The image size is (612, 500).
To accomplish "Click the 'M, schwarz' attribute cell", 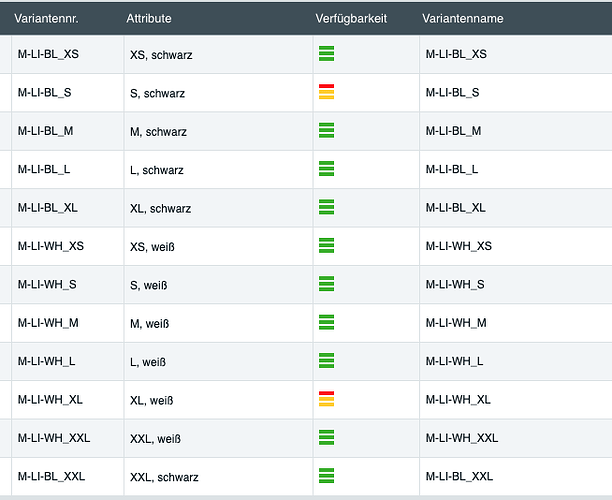I will (158, 132).
